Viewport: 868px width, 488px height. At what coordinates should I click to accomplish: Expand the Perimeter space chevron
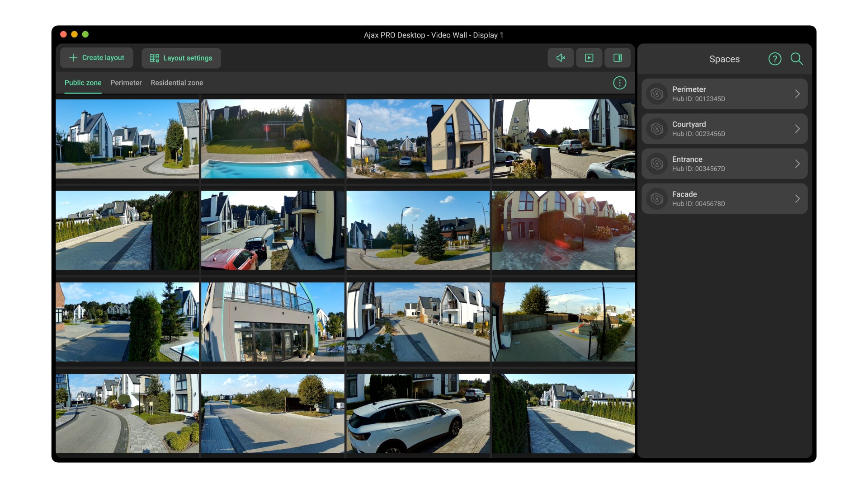pos(797,94)
